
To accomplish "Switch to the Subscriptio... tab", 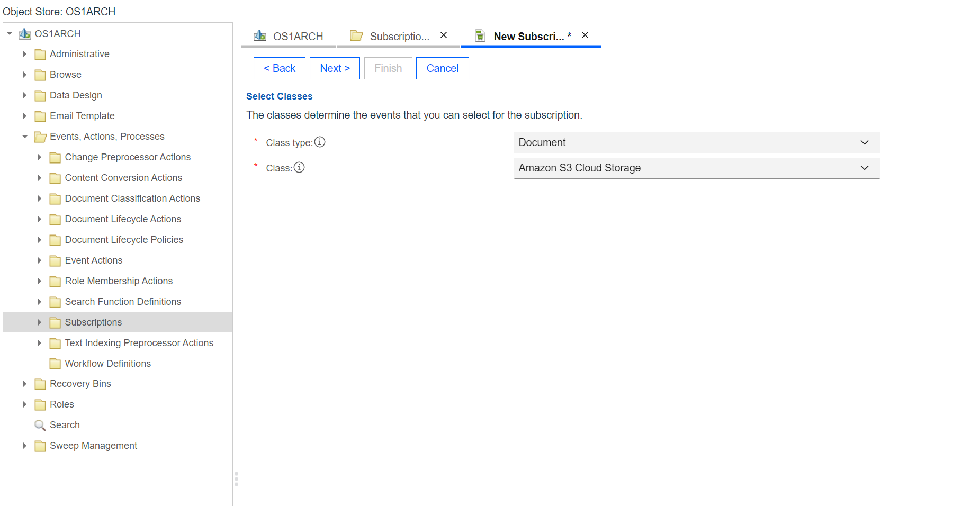I will pos(390,36).
